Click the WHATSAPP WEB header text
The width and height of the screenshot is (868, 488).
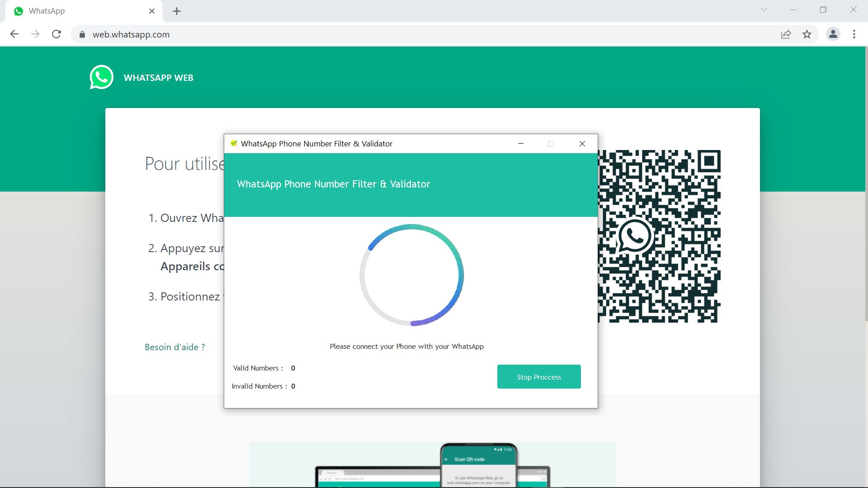coord(158,78)
